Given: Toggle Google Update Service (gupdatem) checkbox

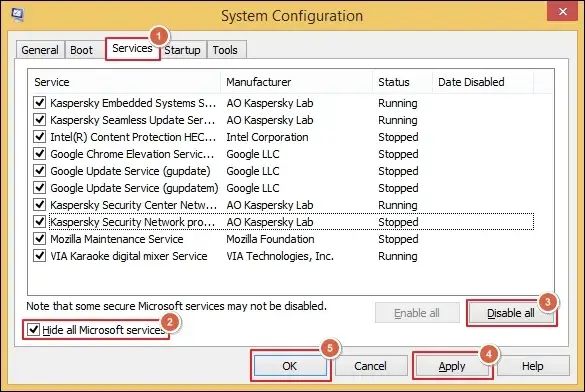Looking at the screenshot, I should (x=40, y=188).
